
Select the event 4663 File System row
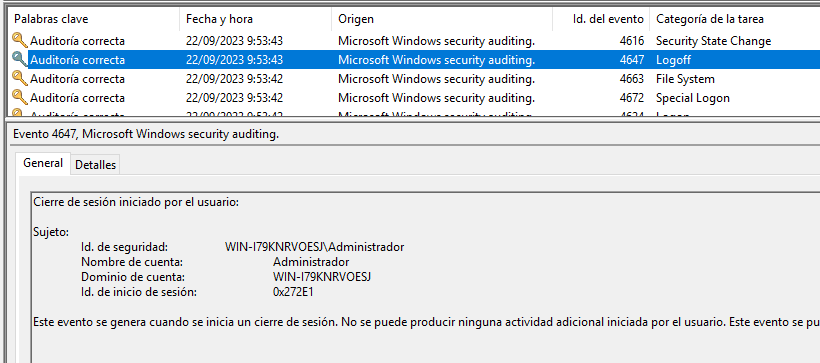pos(415,79)
